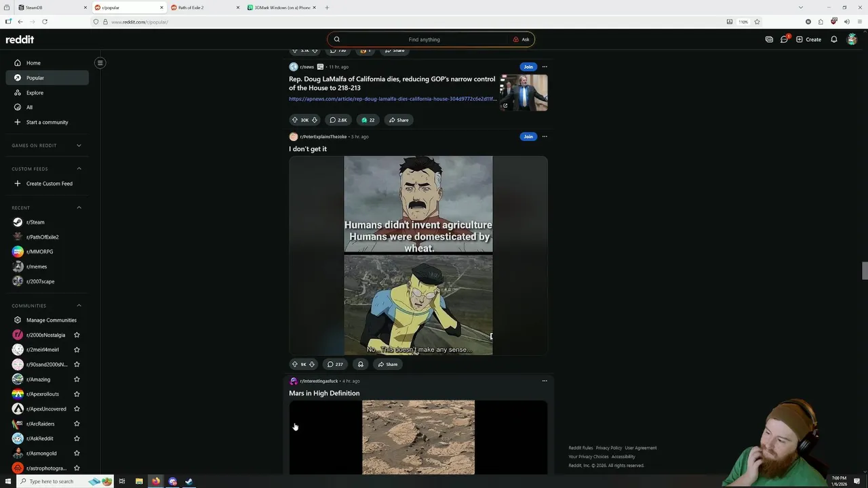Open the 237 comments on Peter post
The width and height of the screenshot is (868, 488).
(335, 364)
